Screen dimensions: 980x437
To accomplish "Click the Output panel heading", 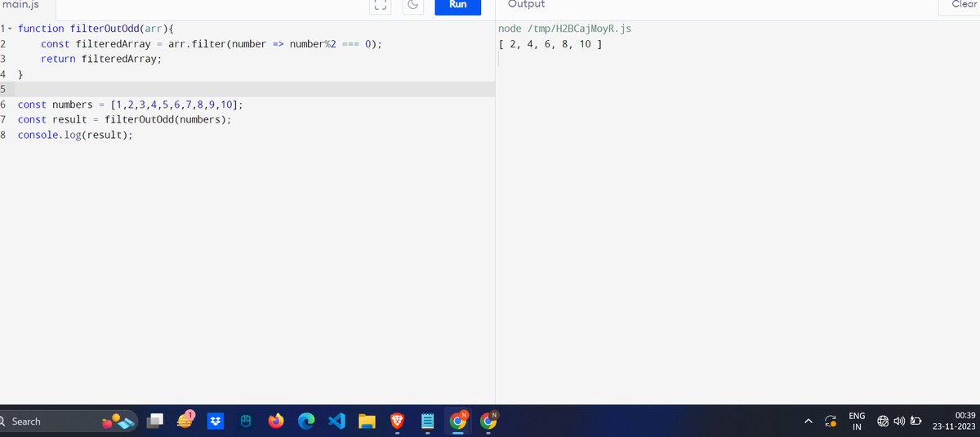I will [x=526, y=5].
